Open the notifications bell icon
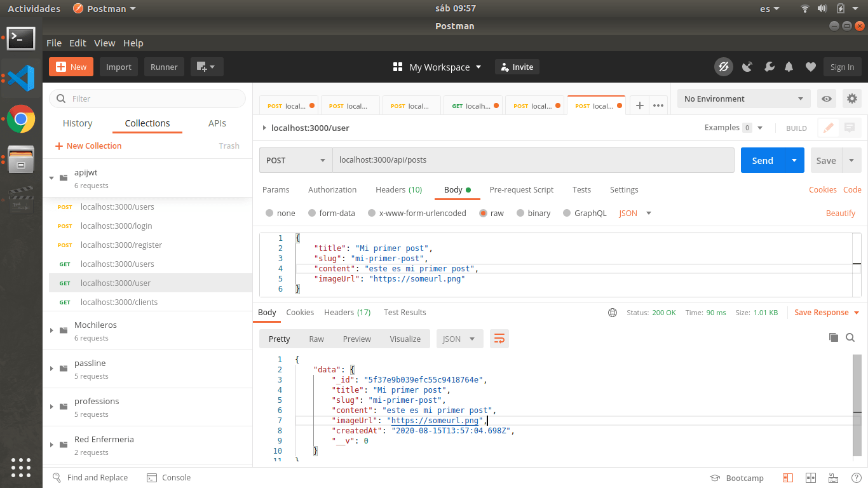Viewport: 868px width, 488px height. [x=789, y=67]
